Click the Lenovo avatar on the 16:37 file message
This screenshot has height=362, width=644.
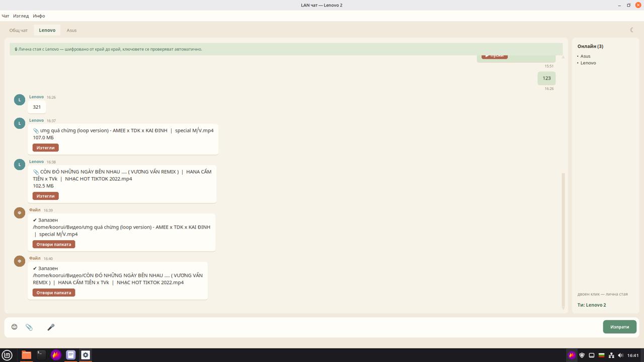tap(20, 123)
